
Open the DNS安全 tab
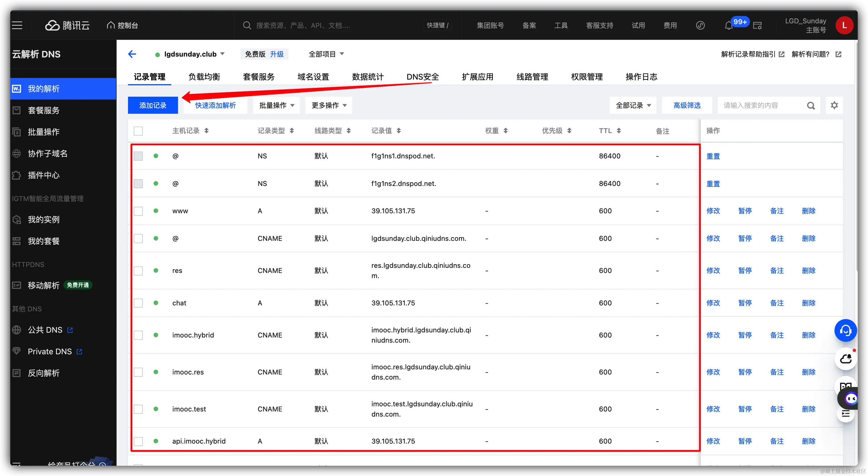pos(423,77)
